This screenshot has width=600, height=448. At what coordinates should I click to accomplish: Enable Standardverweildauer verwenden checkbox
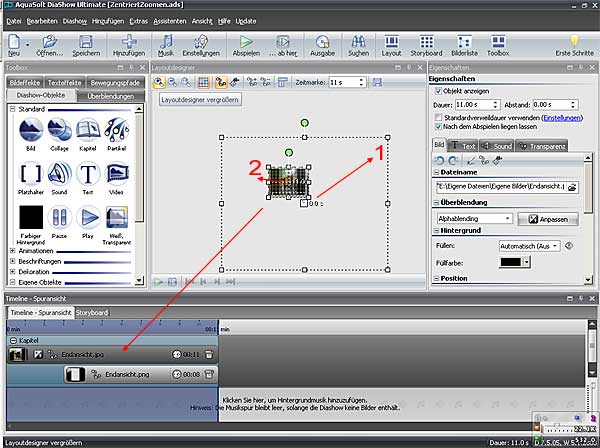point(439,117)
